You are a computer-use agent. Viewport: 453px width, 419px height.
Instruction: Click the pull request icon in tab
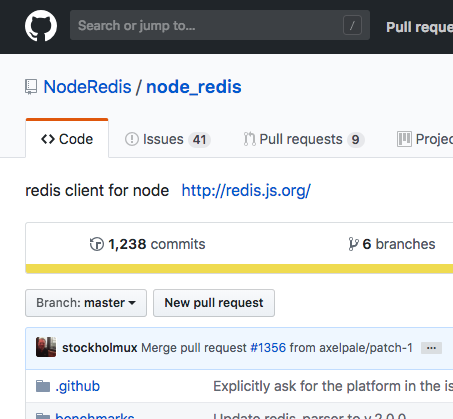tap(249, 139)
